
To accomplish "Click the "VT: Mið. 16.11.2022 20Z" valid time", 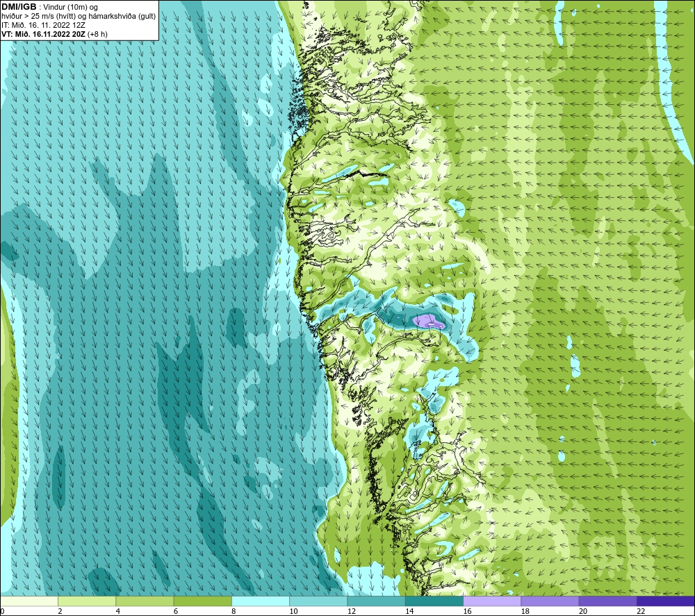I will [x=43, y=34].
